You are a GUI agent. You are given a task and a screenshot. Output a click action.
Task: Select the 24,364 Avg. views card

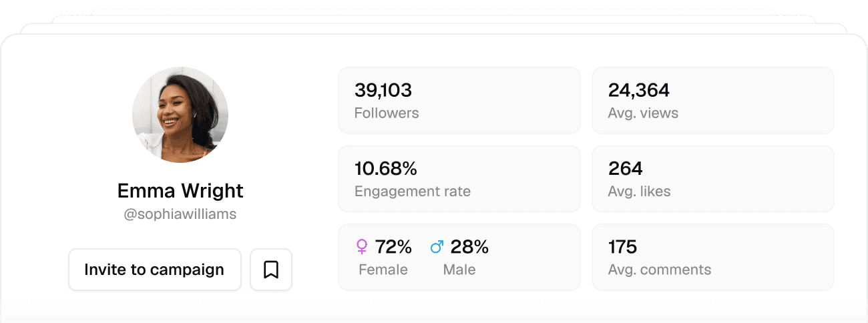(713, 101)
